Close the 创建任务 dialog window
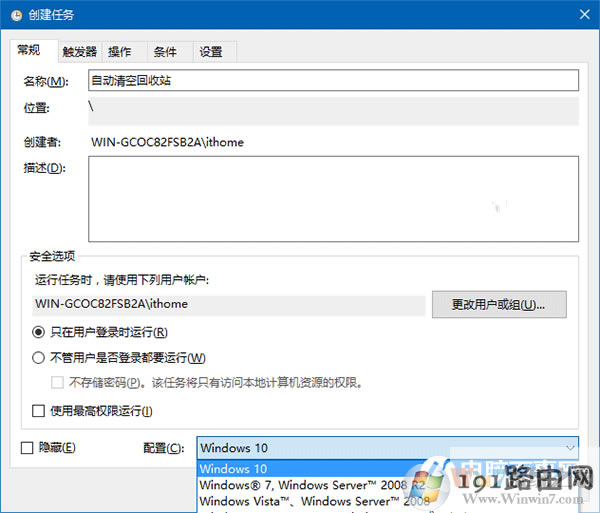Viewport: 600px width, 513px height. click(x=582, y=14)
